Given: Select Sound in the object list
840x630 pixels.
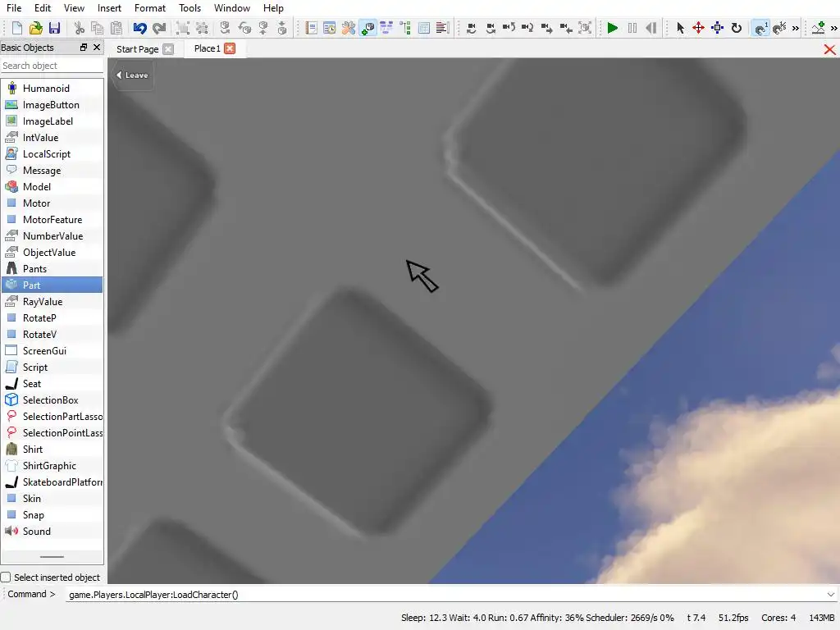Looking at the screenshot, I should (52, 531).
